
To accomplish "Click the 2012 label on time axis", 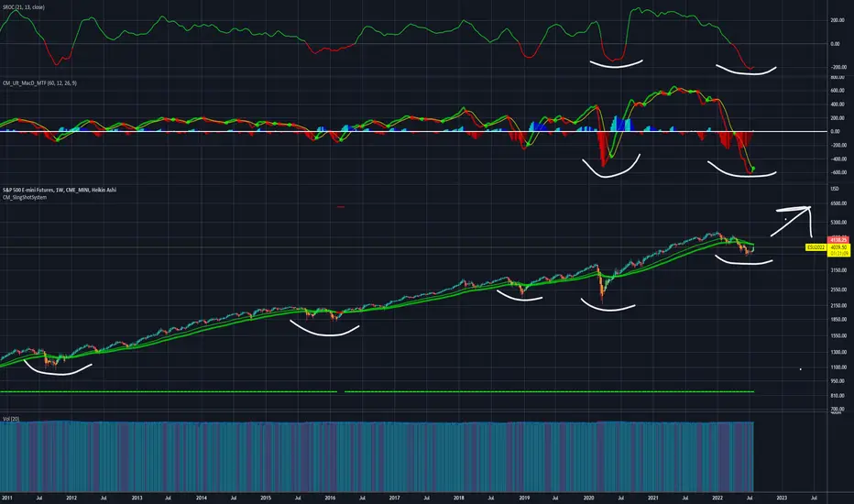I will pyautogui.click(x=71, y=498).
